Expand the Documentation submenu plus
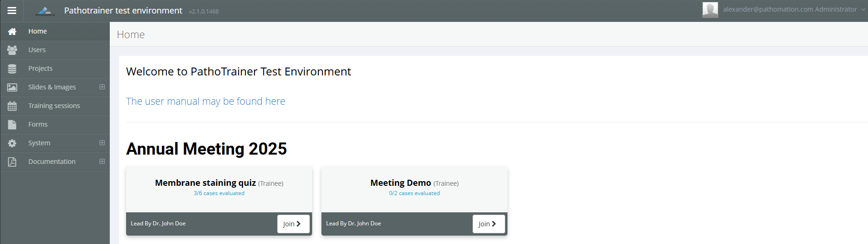Viewport: 868px width, 244px height. (x=102, y=162)
